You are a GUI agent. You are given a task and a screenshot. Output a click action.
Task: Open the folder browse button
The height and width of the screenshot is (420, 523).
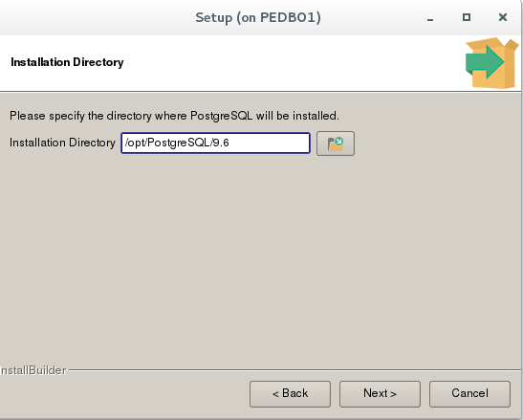point(336,144)
